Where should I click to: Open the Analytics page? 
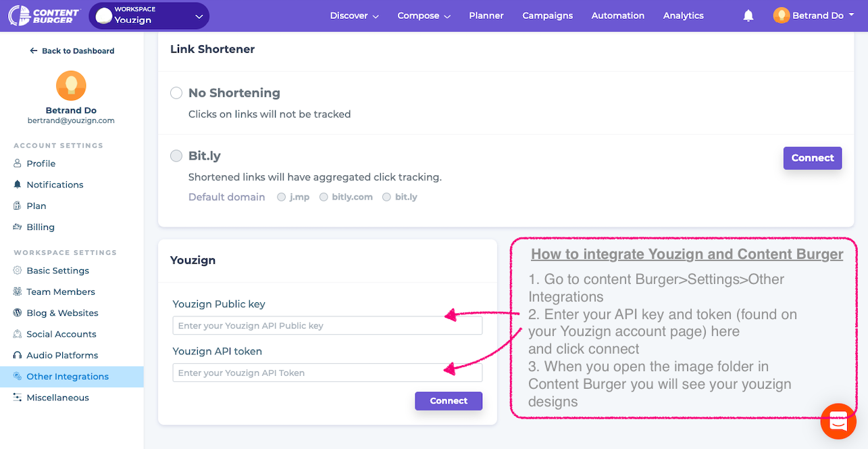click(x=683, y=16)
